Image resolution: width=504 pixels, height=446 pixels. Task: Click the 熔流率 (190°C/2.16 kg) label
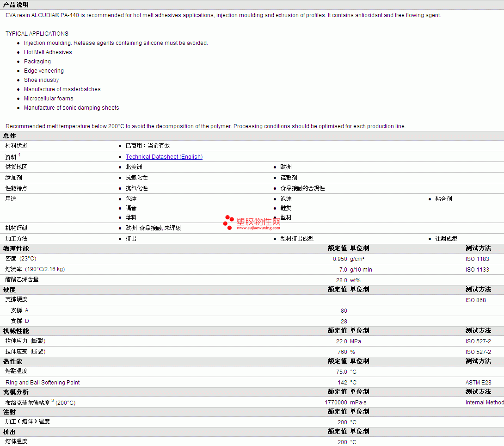[x=35, y=269]
